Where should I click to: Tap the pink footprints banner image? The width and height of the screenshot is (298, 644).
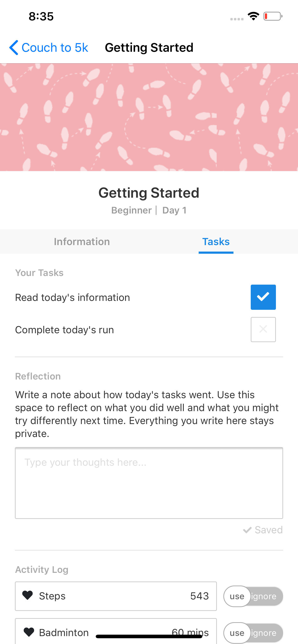coord(149,117)
